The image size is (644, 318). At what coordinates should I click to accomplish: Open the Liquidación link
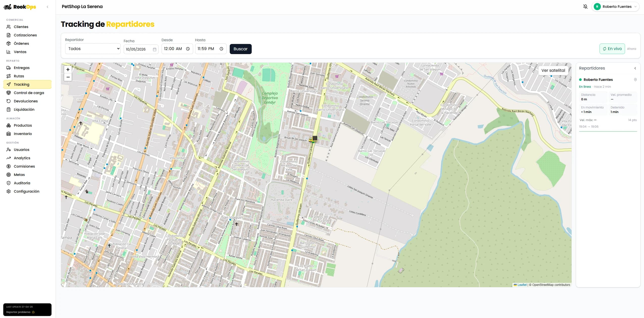24,109
